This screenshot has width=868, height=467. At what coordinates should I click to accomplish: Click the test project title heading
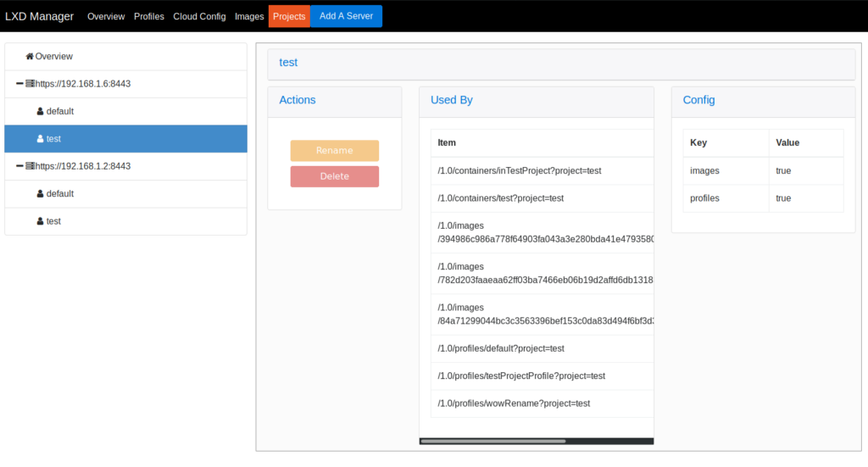[x=288, y=63]
